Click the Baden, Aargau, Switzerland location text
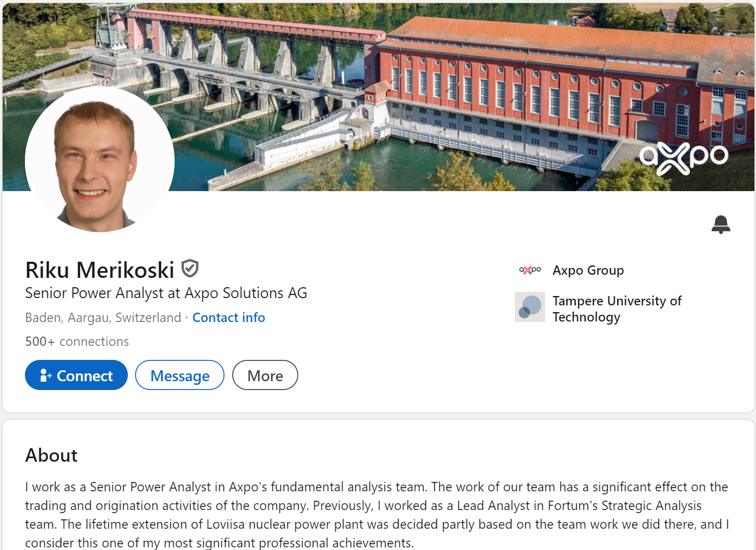Viewport: 756px width, 550px height. point(103,317)
